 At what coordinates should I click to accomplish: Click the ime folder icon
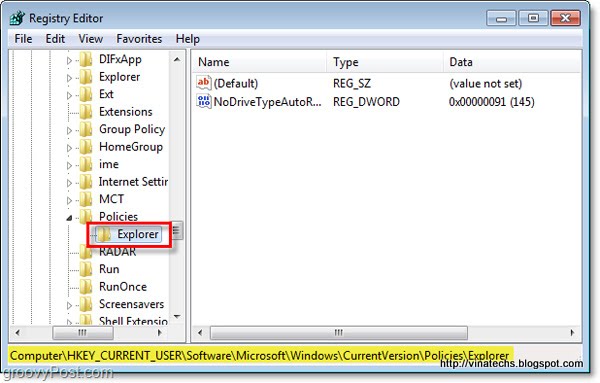coord(86,165)
